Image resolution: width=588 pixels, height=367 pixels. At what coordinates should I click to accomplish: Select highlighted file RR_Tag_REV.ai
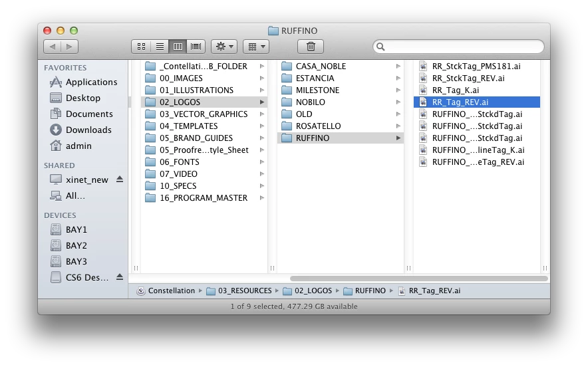point(477,102)
